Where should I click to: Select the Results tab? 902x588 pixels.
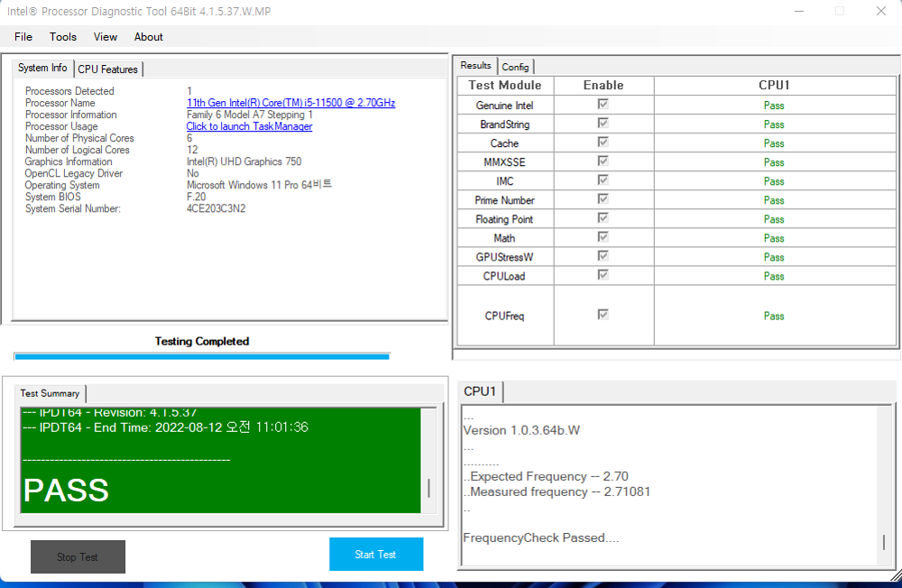475,66
